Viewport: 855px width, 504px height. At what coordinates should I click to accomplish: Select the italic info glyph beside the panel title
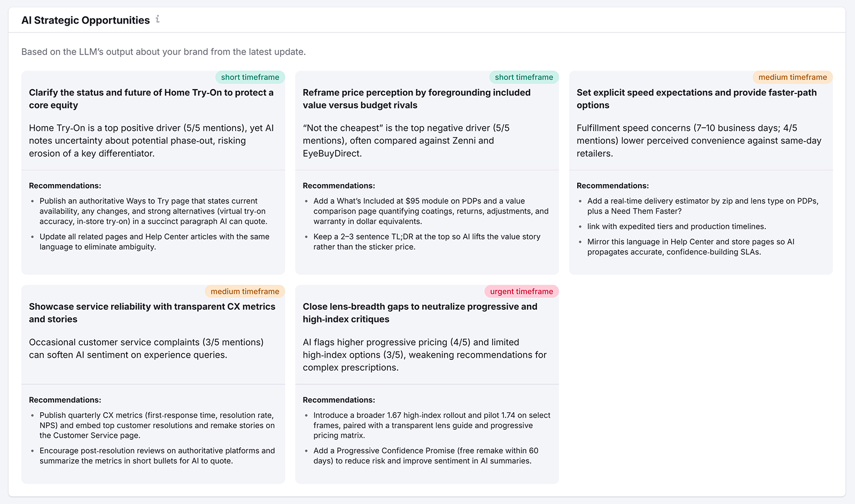pyautogui.click(x=157, y=19)
